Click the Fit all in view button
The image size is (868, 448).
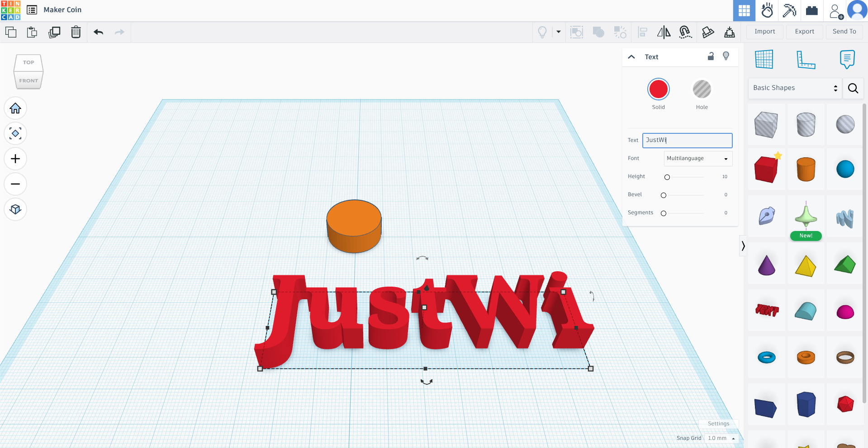[x=15, y=134]
